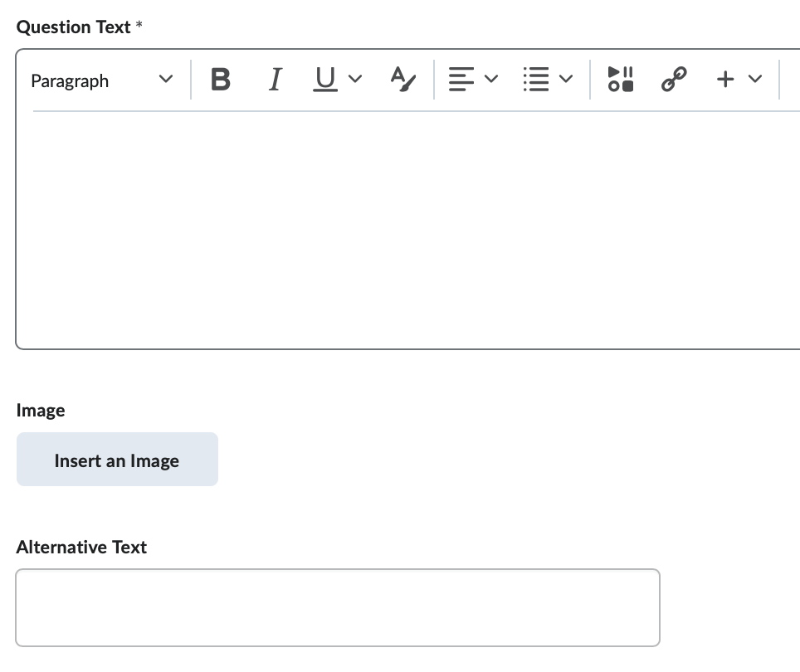Image resolution: width=800 pixels, height=672 pixels.
Task: Click the Image section heading
Action: click(40, 410)
